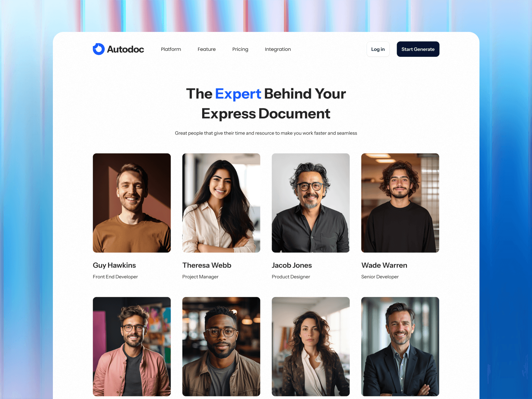532x399 pixels.
Task: Click the Start Generate button
Action: 418,49
